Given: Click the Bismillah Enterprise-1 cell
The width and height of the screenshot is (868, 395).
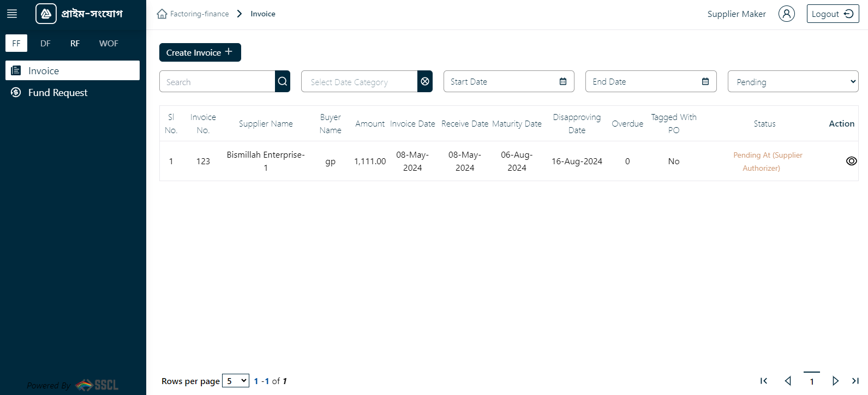Looking at the screenshot, I should (x=266, y=161).
